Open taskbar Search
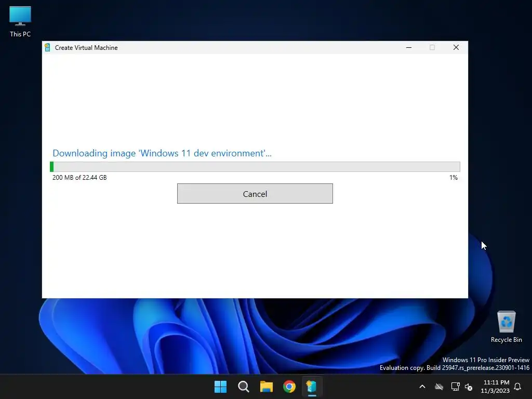The width and height of the screenshot is (532, 399). pyautogui.click(x=244, y=387)
